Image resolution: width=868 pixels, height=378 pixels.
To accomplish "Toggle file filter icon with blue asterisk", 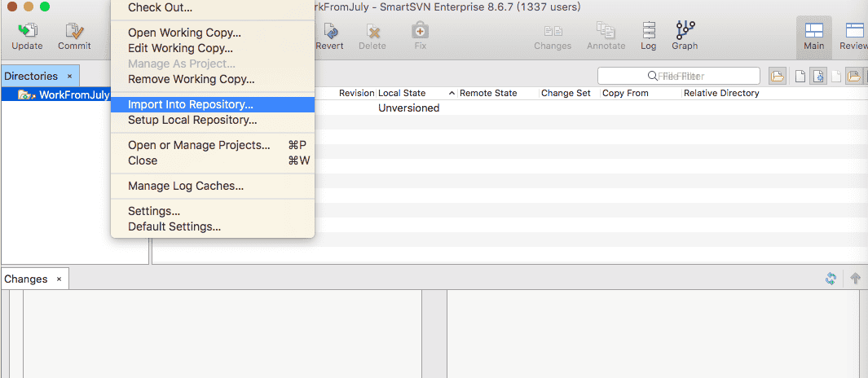I will [819, 76].
